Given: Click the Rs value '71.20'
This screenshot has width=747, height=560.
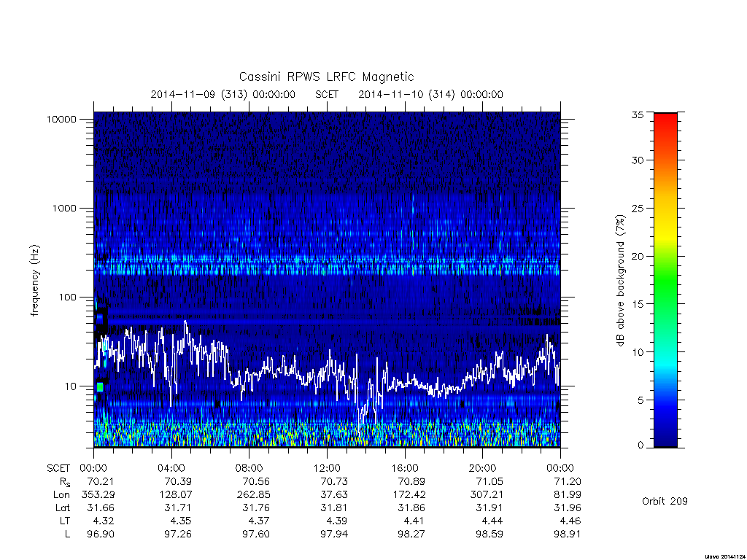Looking at the screenshot, I should [x=568, y=481].
